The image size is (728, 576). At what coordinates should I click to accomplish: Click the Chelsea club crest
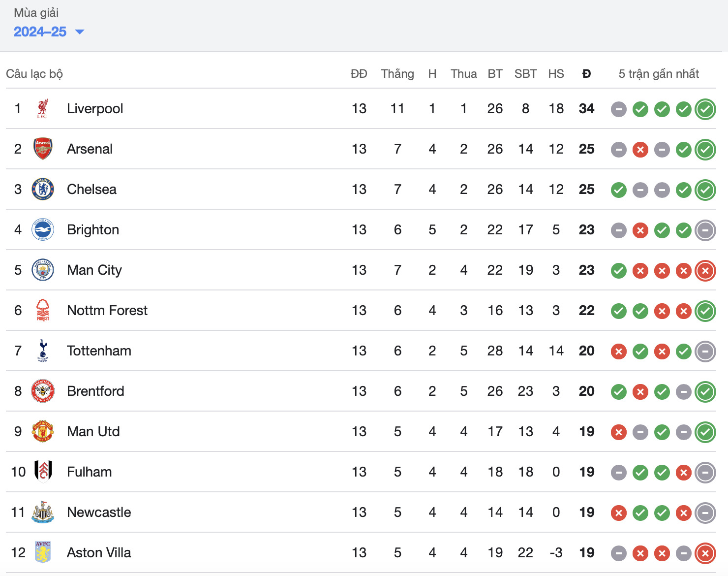[x=43, y=190]
